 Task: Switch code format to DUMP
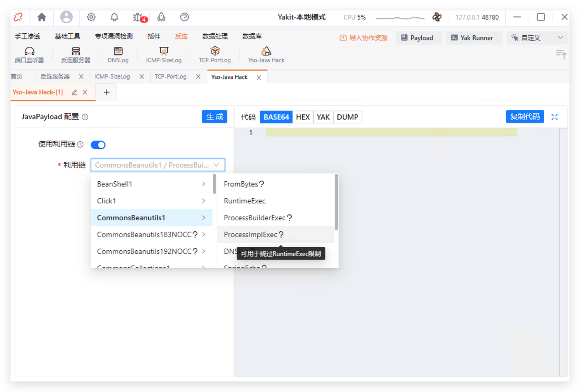tap(347, 117)
